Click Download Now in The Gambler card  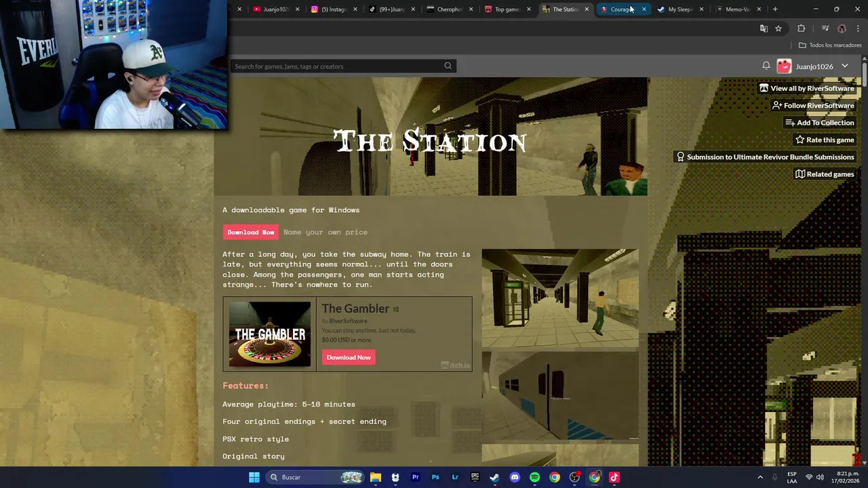(x=349, y=357)
